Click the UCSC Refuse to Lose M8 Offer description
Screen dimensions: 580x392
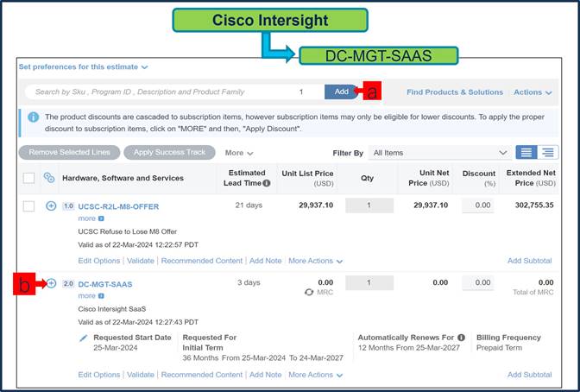click(127, 231)
